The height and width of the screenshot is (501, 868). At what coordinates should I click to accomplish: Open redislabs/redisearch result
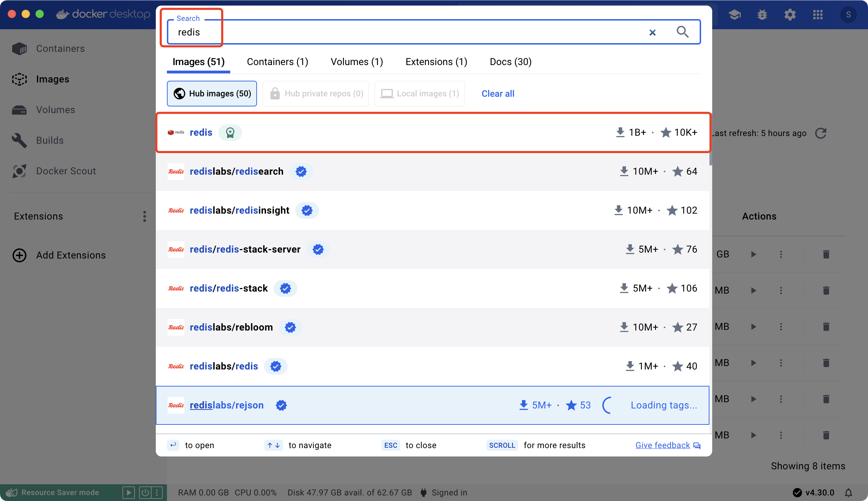coord(433,172)
